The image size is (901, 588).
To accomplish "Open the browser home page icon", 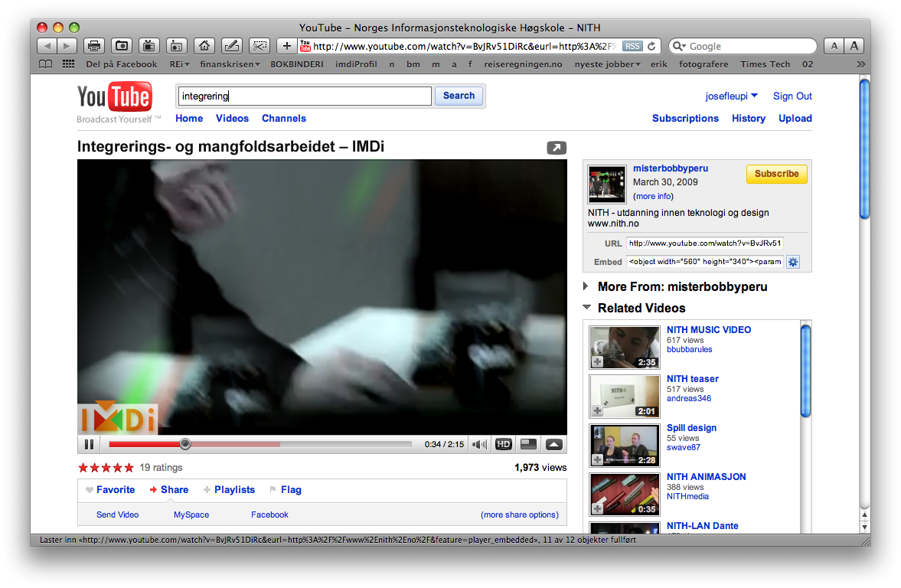I will (204, 46).
